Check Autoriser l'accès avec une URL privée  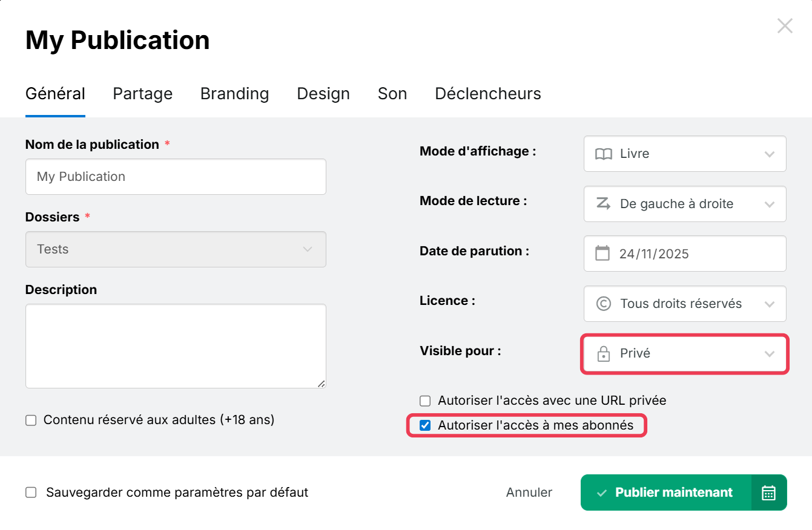pos(426,401)
